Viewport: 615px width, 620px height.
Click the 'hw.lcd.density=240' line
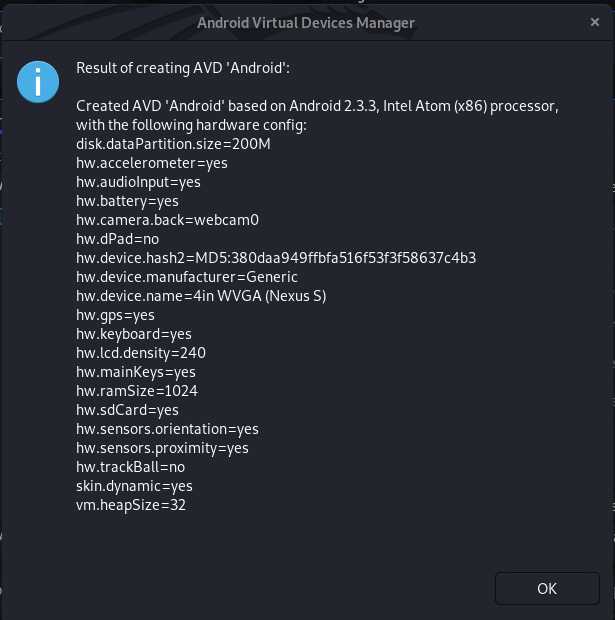click(x=141, y=353)
